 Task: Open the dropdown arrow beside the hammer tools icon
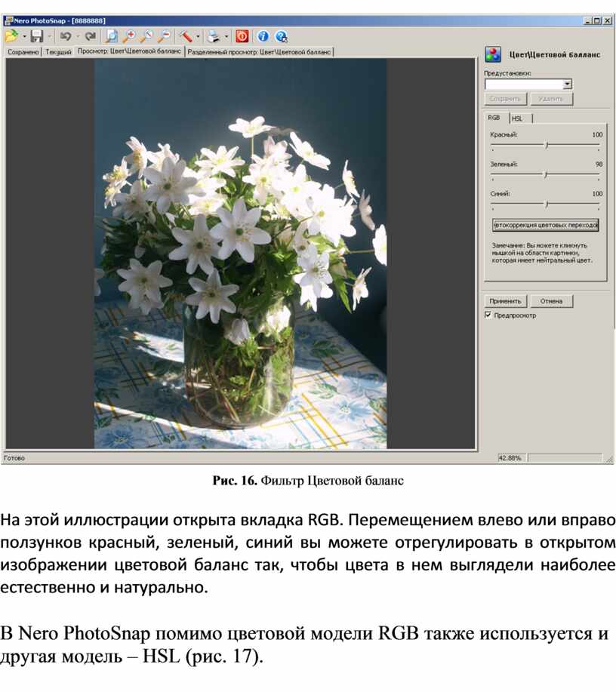[198, 35]
